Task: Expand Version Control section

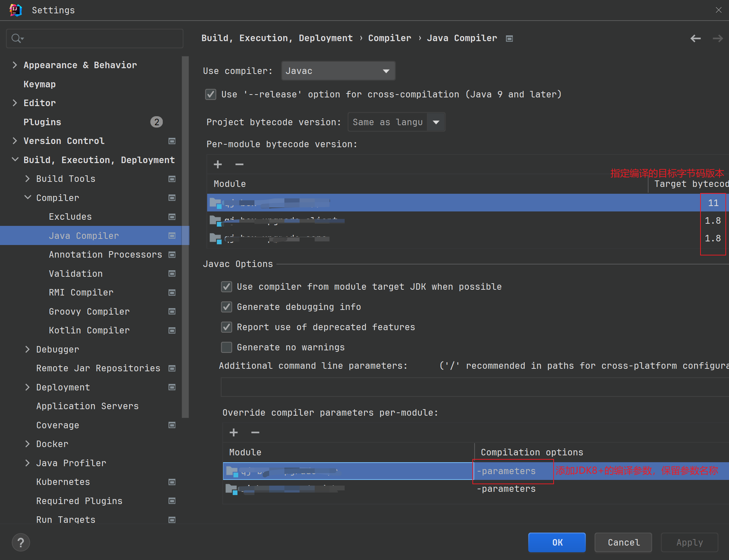Action: (15, 141)
